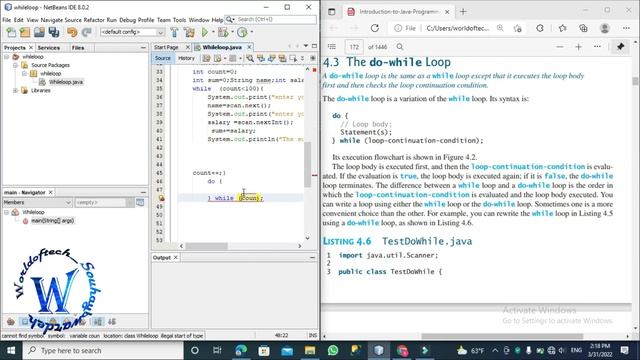Click the Debug Project toolbar icon

(223, 32)
